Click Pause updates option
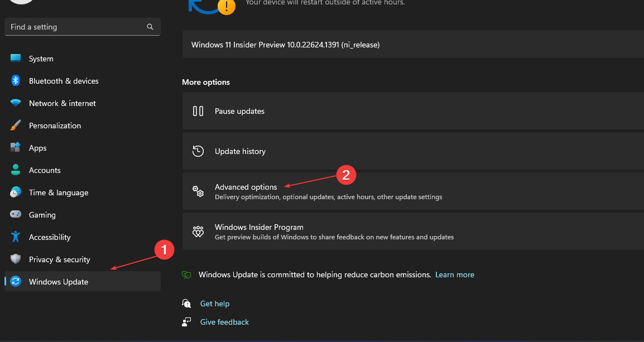 tap(239, 111)
